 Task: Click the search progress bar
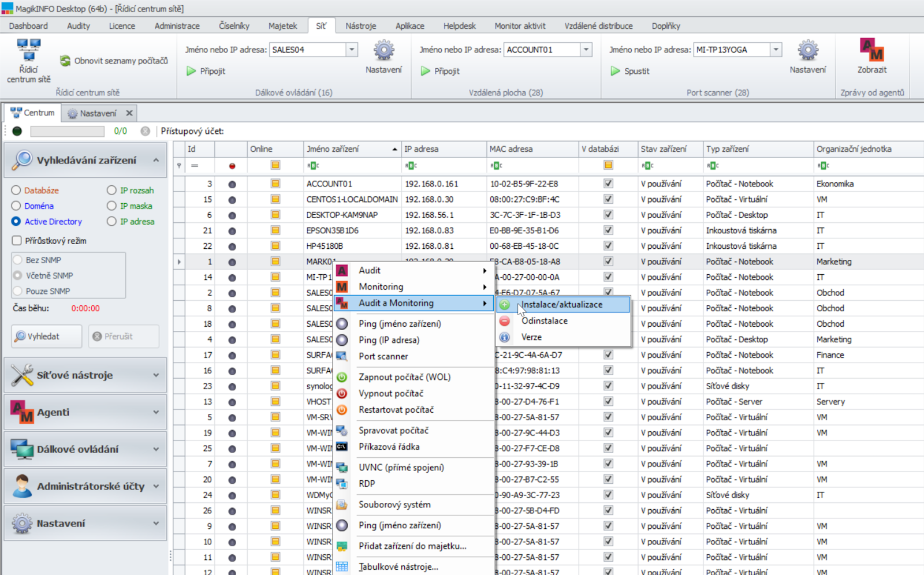tap(68, 131)
